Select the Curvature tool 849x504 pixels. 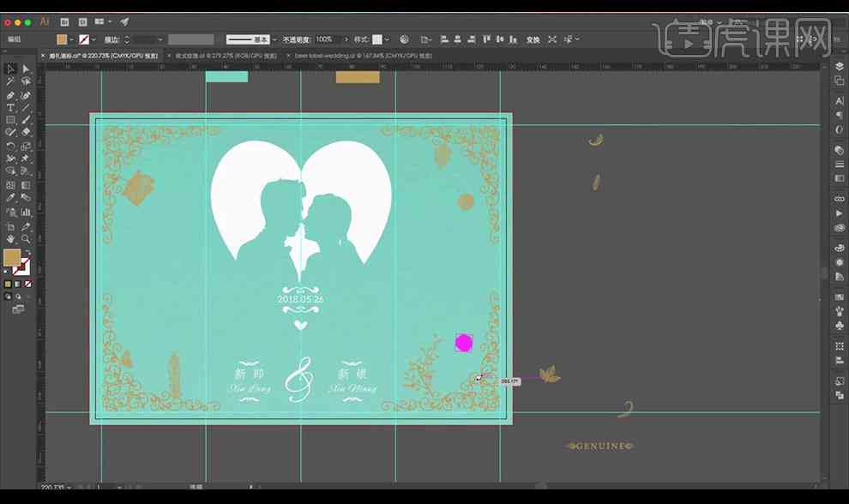point(26,95)
